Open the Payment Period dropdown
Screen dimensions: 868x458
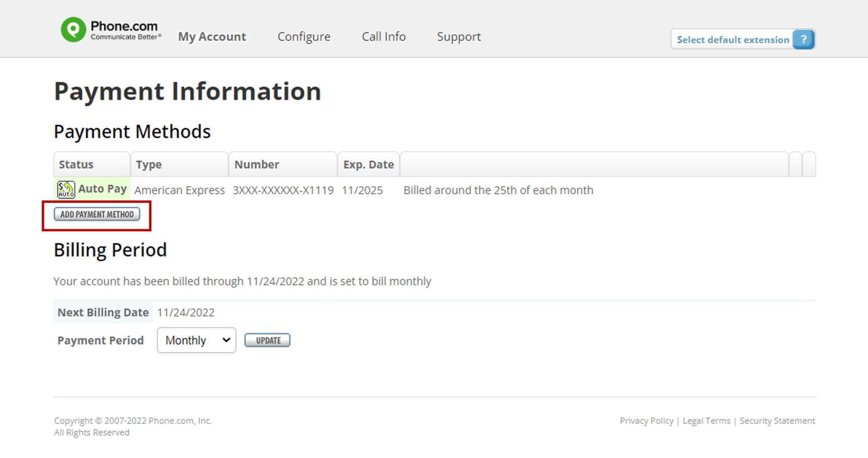196,340
